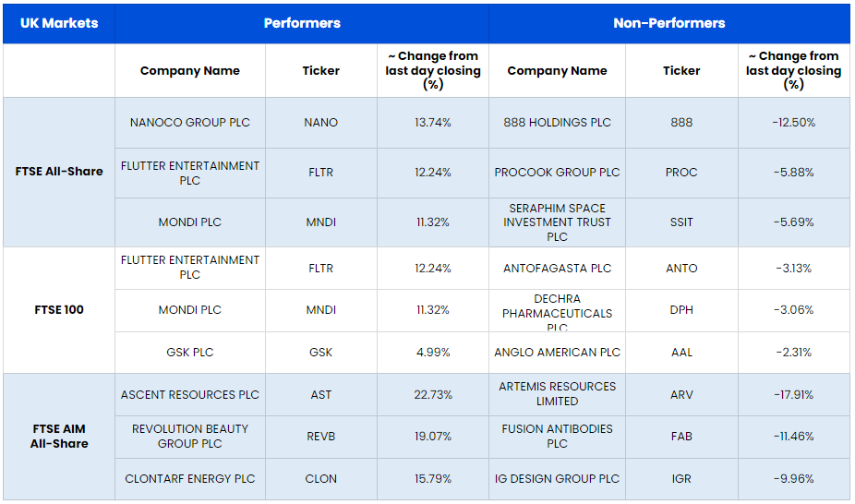Select the -11.46% change value
Image resolution: width=855 pixels, height=504 pixels.
(793, 437)
